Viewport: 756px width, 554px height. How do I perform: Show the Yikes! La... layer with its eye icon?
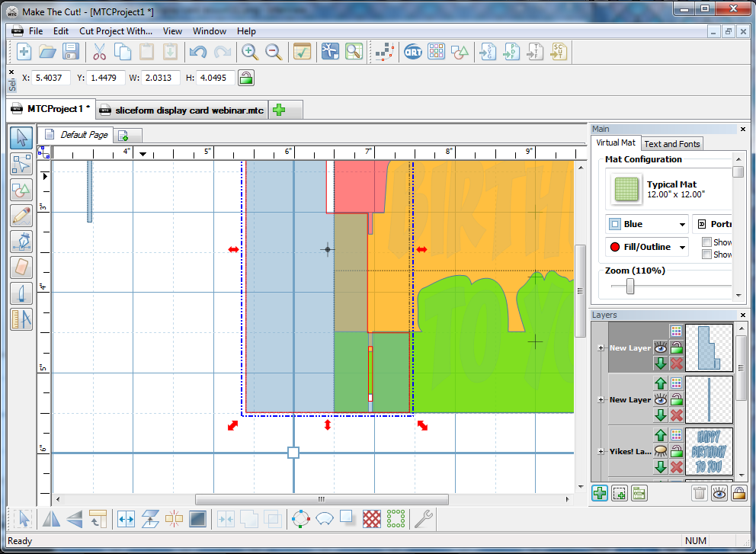[661, 451]
